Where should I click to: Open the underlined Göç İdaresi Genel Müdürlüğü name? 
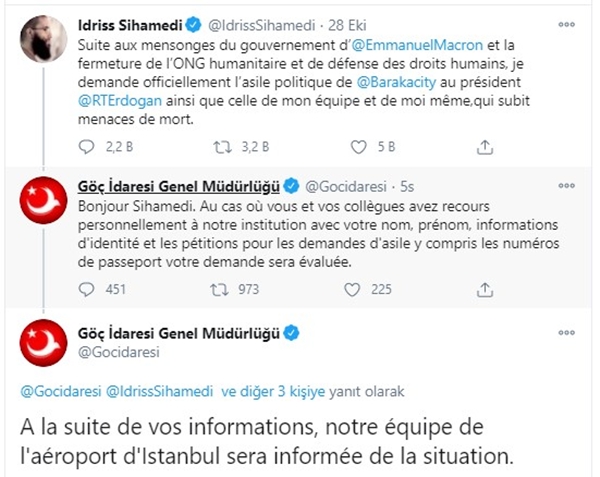[x=179, y=187]
